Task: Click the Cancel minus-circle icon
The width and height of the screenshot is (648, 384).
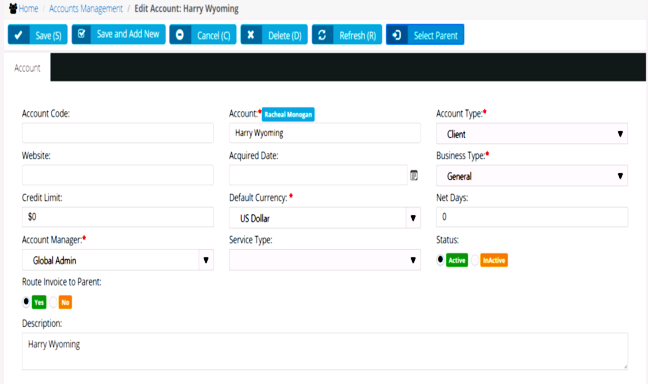Action: 180,35
